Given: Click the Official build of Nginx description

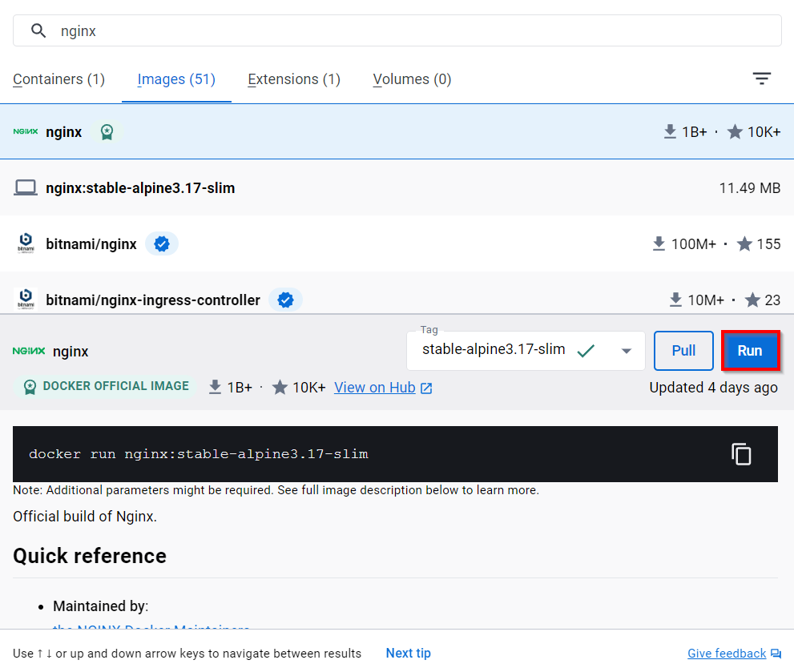Looking at the screenshot, I should 85,517.
